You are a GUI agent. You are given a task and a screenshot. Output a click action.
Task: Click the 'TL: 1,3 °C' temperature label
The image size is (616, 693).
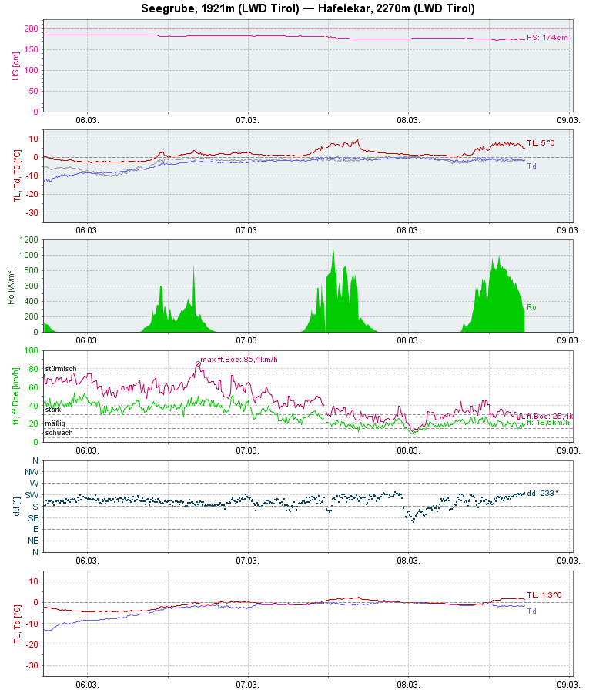click(544, 595)
